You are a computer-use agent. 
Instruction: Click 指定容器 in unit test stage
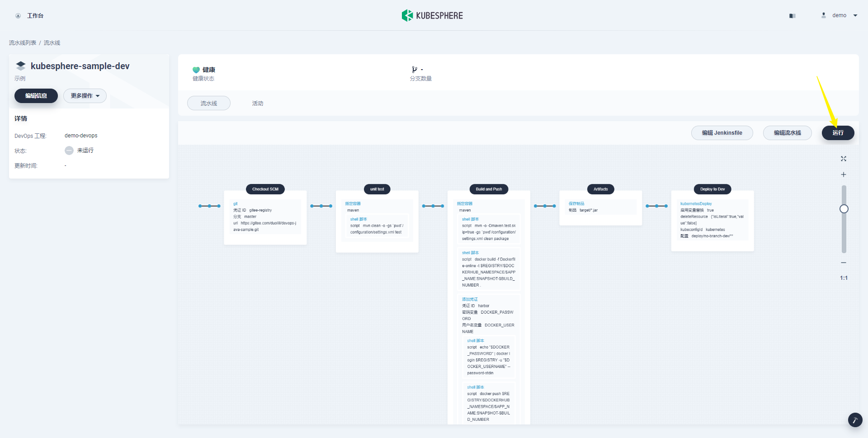[x=353, y=204]
